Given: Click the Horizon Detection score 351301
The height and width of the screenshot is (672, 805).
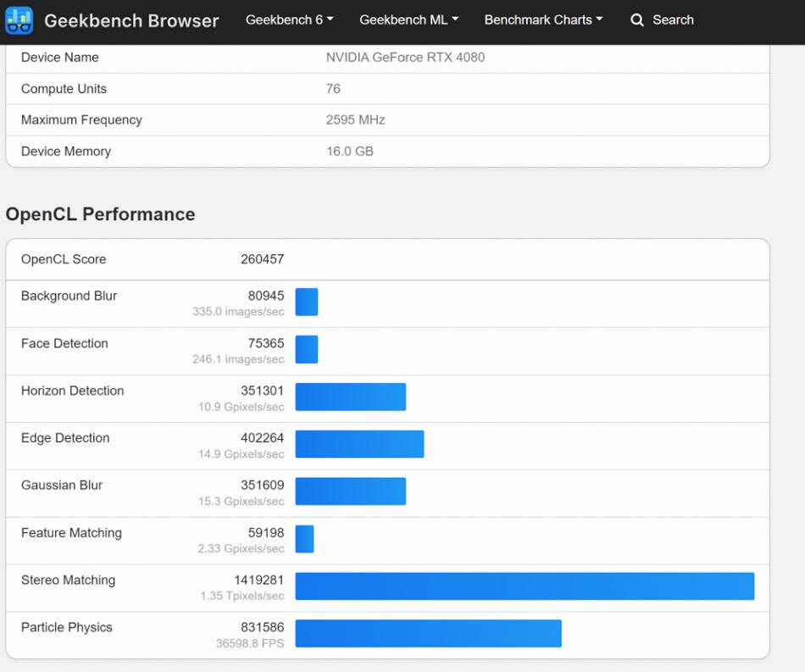Looking at the screenshot, I should pos(263,391).
